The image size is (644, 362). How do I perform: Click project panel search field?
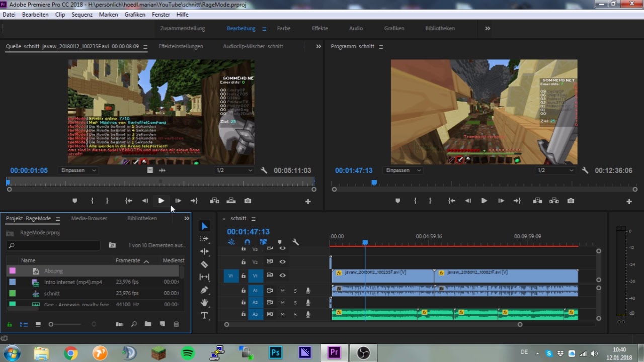pyautogui.click(x=53, y=245)
